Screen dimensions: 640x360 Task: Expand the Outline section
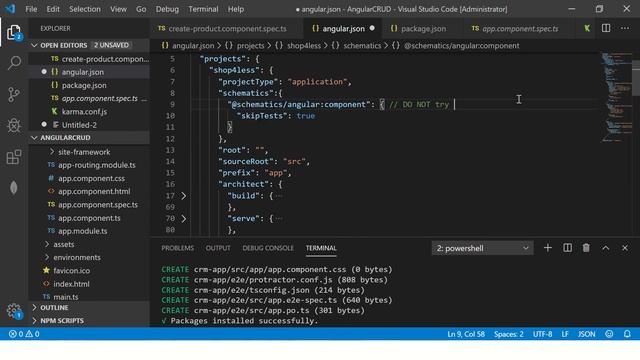[x=34, y=307]
